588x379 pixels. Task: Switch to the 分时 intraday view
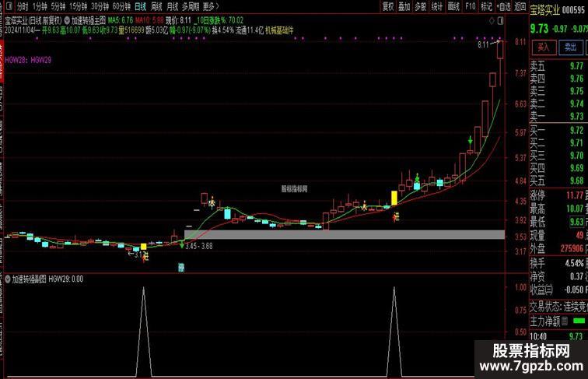pyautogui.click(x=23, y=6)
